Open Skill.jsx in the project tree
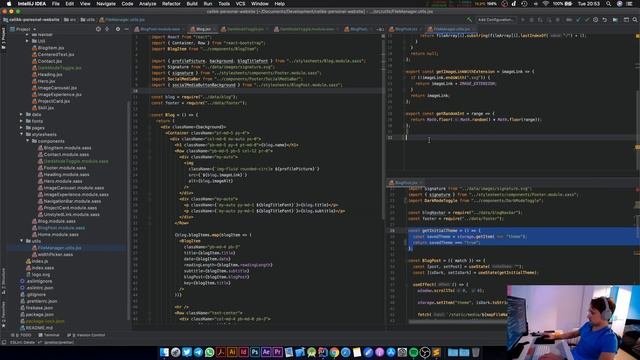This screenshot has height=360, width=640. pos(42,108)
